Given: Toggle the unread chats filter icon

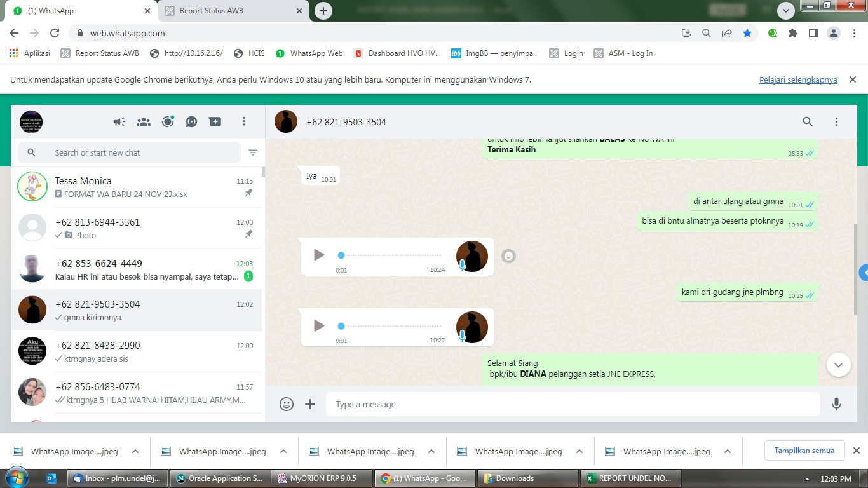Looking at the screenshot, I should (253, 152).
